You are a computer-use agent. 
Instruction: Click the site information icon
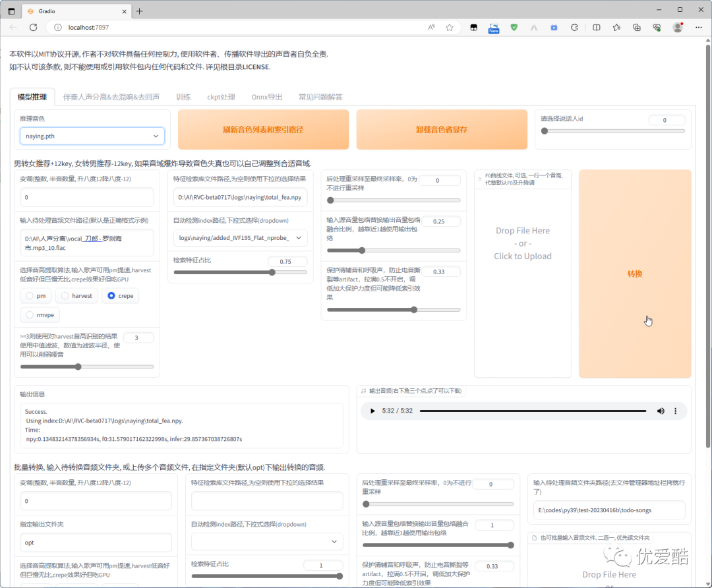click(x=57, y=27)
